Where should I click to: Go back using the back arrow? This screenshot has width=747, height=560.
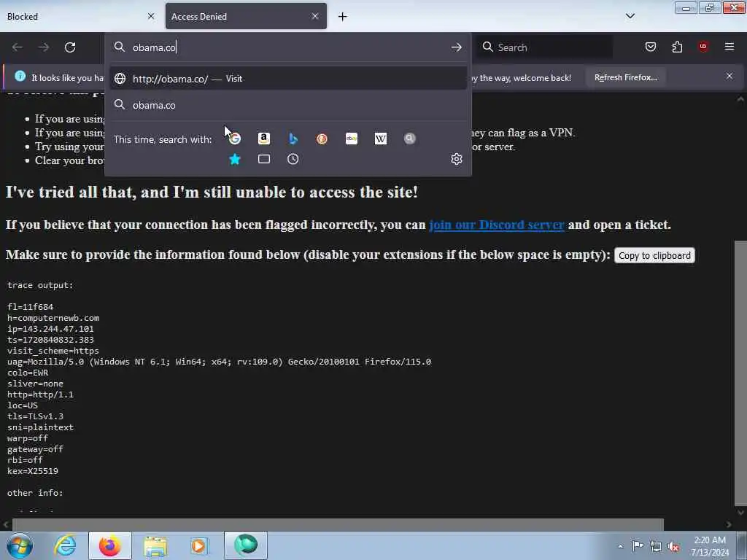18,47
